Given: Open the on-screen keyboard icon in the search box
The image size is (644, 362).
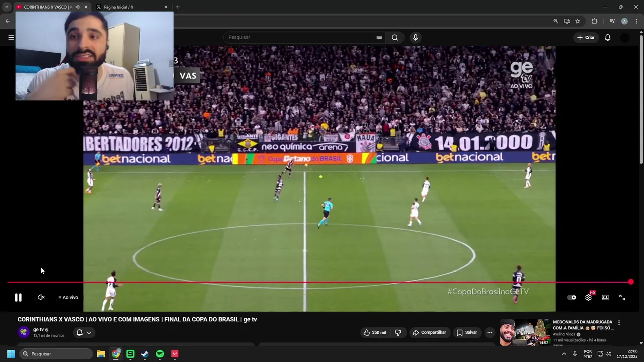Looking at the screenshot, I should tap(379, 37).
